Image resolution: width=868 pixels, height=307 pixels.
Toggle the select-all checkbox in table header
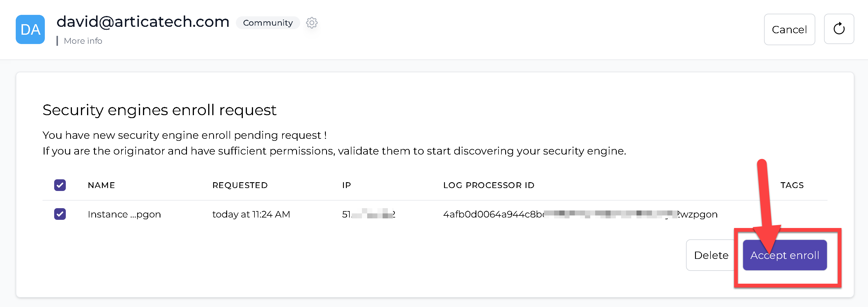coord(60,185)
